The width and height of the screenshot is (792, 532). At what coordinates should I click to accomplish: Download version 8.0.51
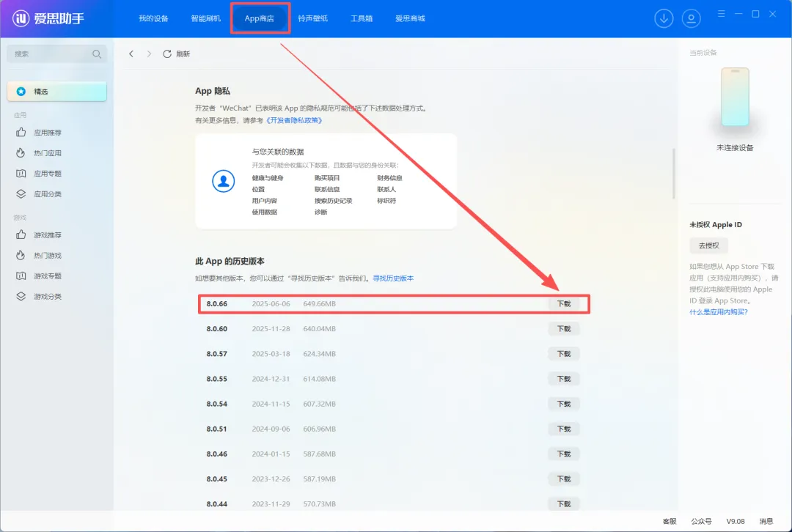click(564, 429)
